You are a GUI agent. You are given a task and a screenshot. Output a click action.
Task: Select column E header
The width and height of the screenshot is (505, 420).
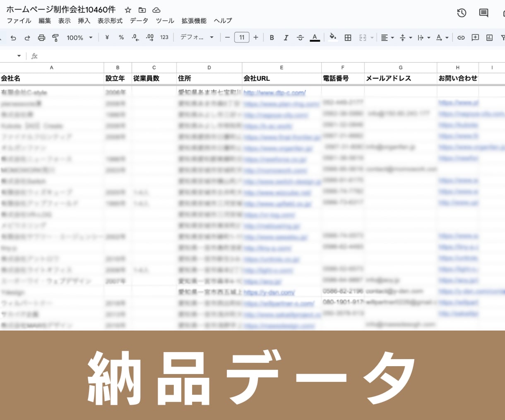(282, 68)
